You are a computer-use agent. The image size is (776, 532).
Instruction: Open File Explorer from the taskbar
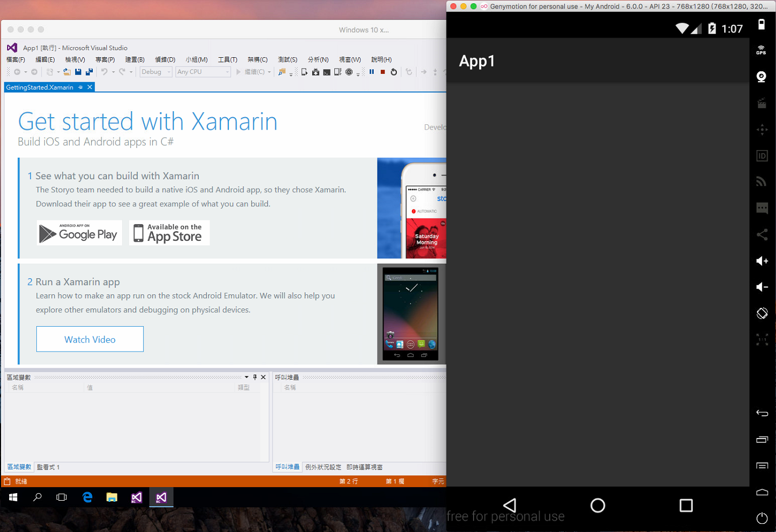112,497
